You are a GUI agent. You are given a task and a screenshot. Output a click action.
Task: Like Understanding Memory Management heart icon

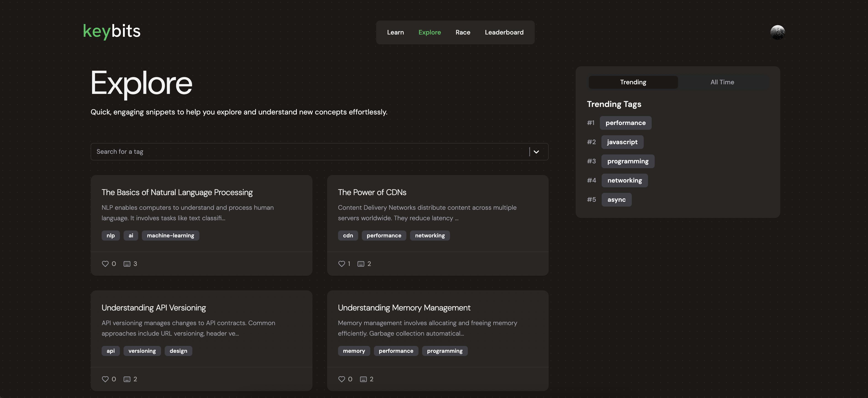coord(341,379)
